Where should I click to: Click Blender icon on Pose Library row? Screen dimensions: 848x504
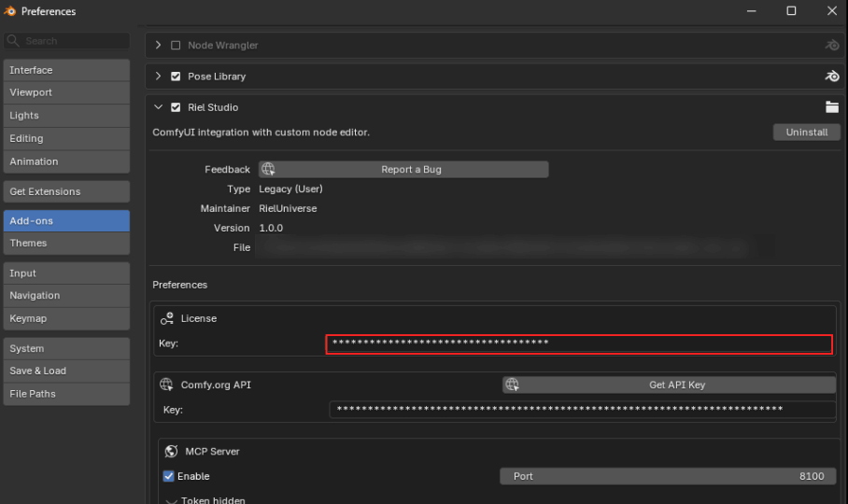point(832,77)
